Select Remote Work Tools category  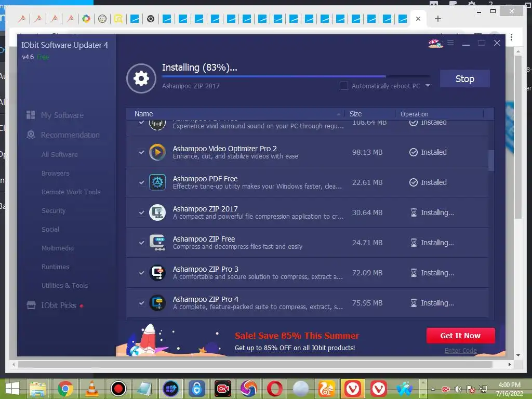(71, 192)
